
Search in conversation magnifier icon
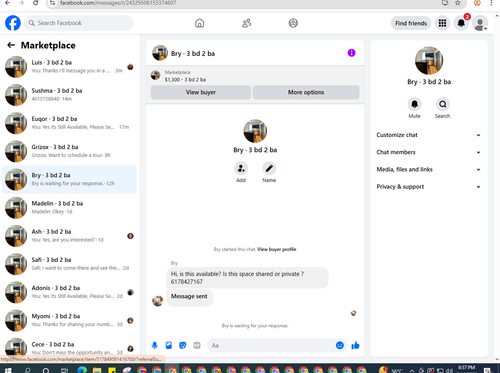click(x=442, y=104)
